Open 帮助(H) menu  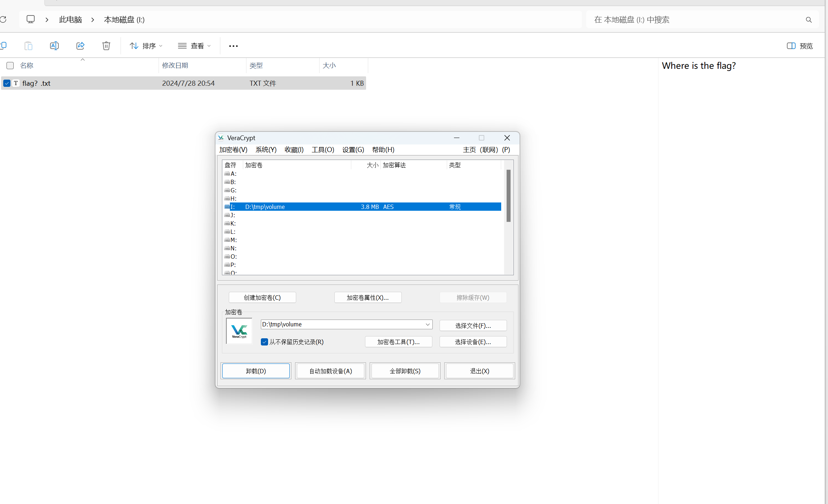383,150
